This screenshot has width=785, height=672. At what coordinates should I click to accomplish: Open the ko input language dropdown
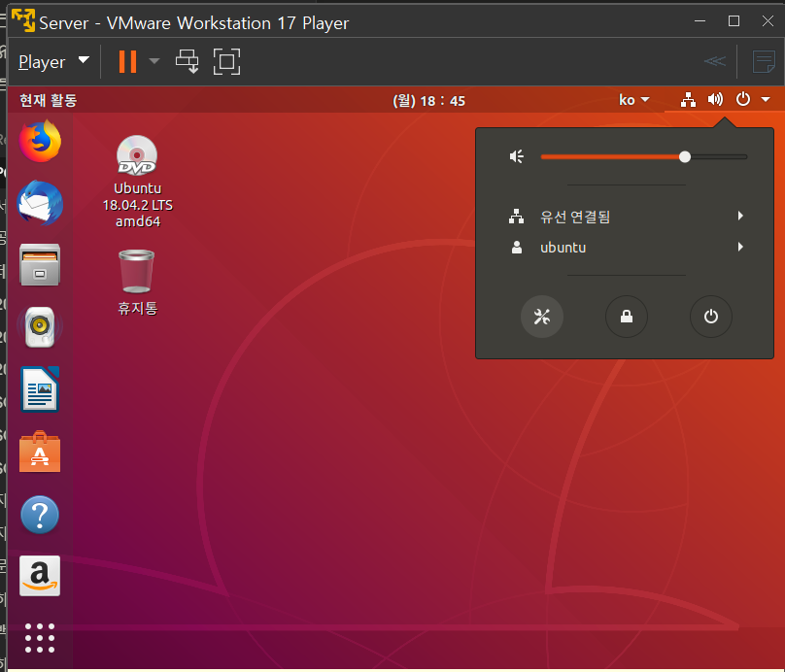coord(633,100)
